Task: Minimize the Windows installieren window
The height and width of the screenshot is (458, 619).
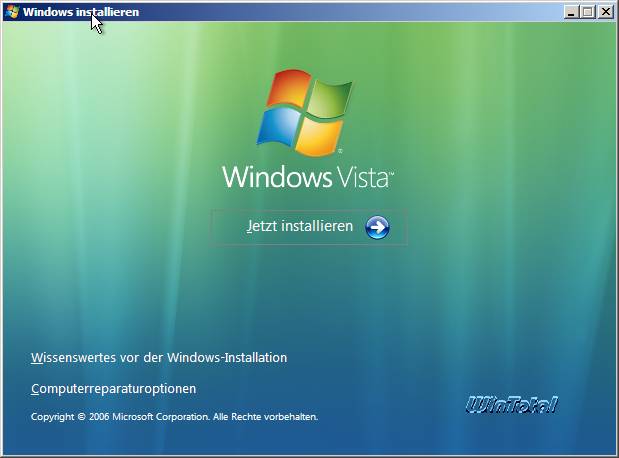Action: point(570,12)
